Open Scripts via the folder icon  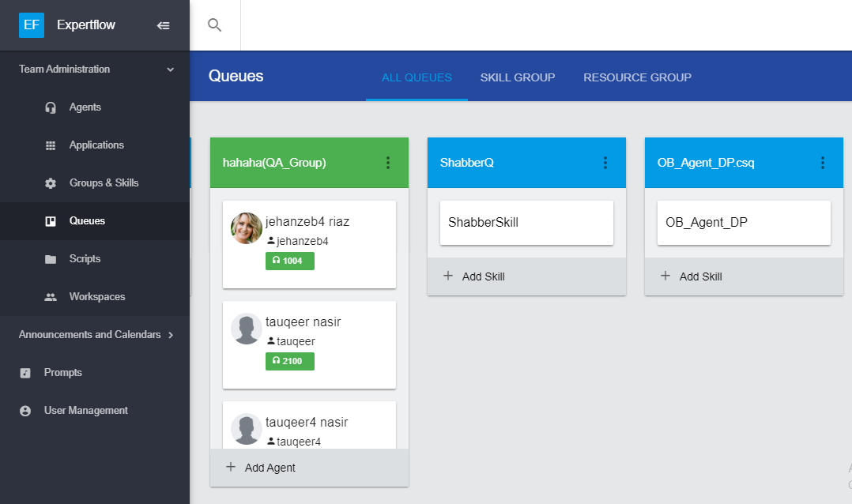pyautogui.click(x=51, y=259)
